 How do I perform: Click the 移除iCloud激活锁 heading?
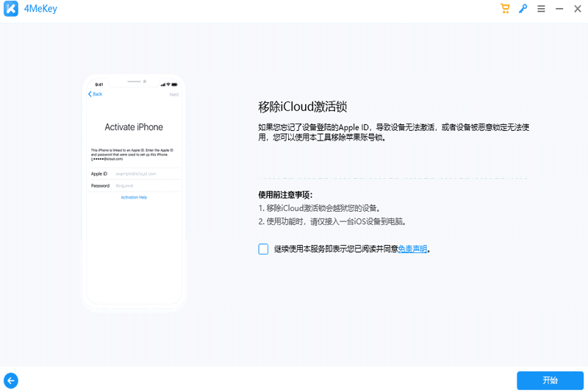302,107
